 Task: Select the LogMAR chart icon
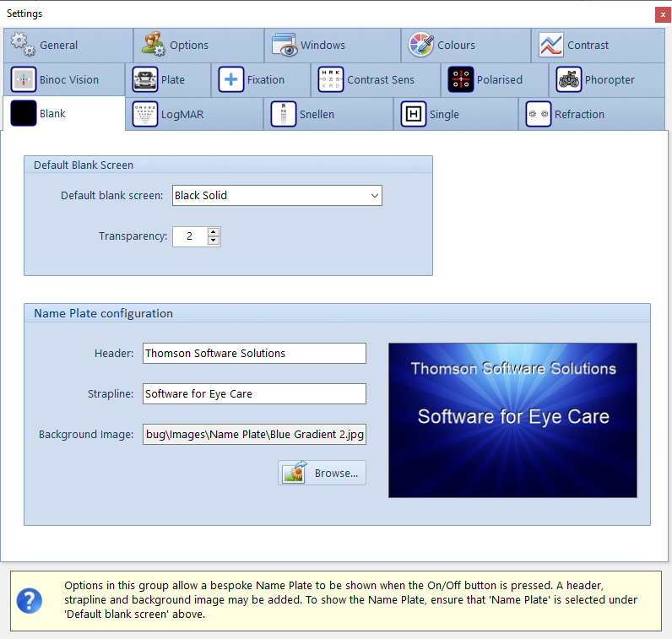(x=145, y=114)
